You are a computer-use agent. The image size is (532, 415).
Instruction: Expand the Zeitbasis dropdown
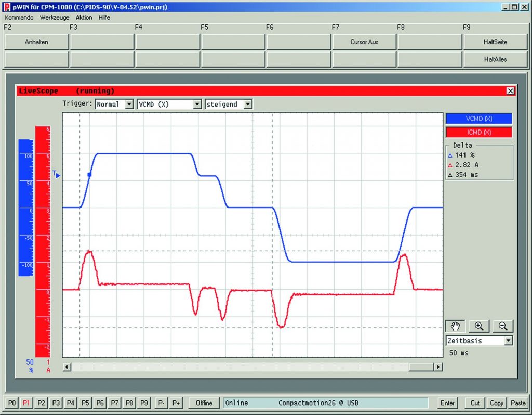(508, 341)
